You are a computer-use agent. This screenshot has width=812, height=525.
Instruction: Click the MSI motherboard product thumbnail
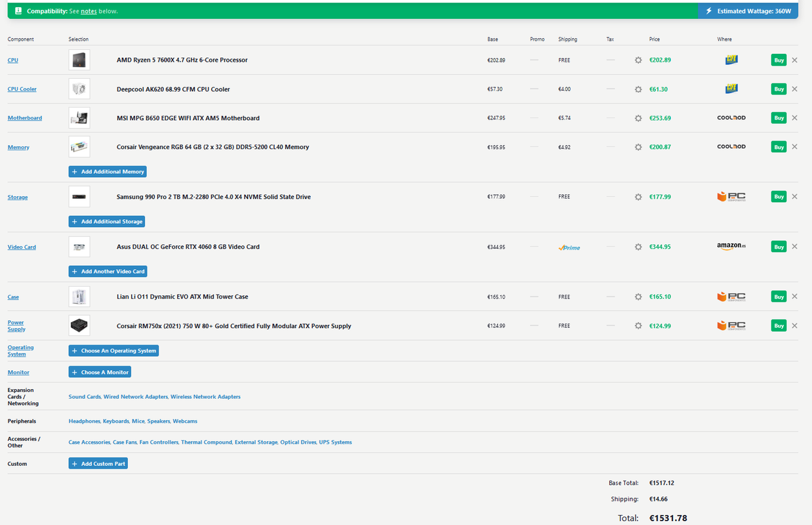coord(79,117)
